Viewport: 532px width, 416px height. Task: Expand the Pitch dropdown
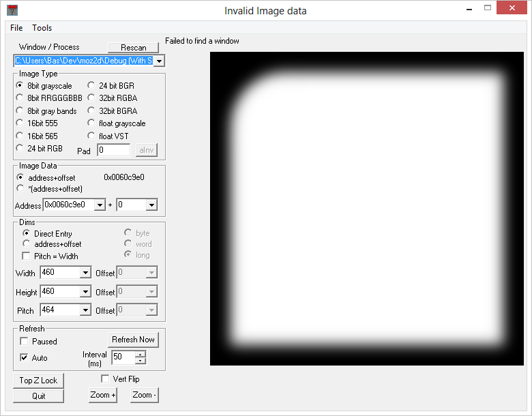point(85,310)
